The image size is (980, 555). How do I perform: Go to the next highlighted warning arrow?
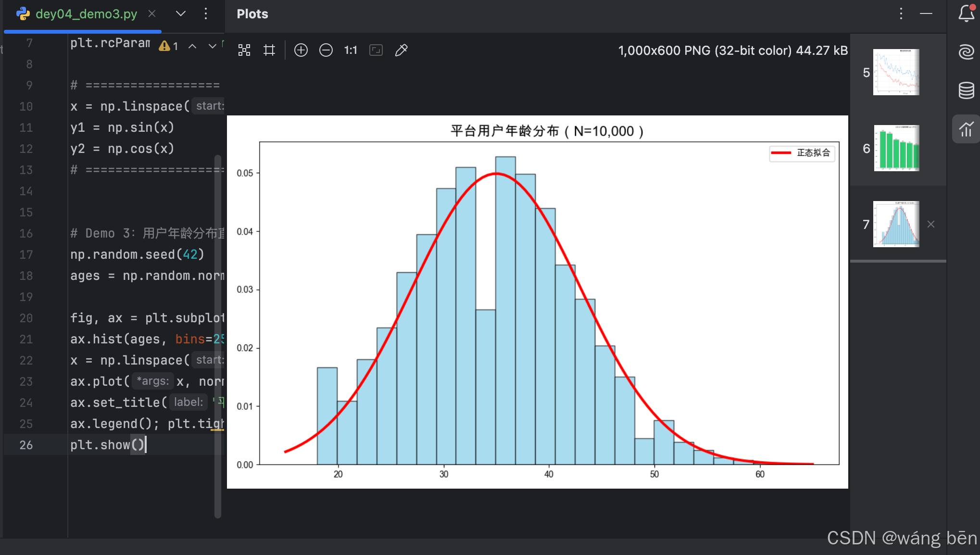[x=213, y=46]
